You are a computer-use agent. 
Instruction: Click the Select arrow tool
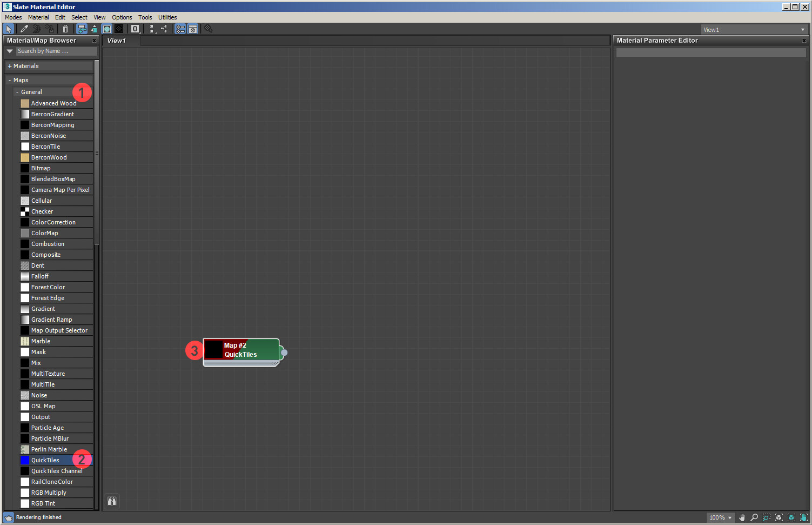pyautogui.click(x=9, y=29)
